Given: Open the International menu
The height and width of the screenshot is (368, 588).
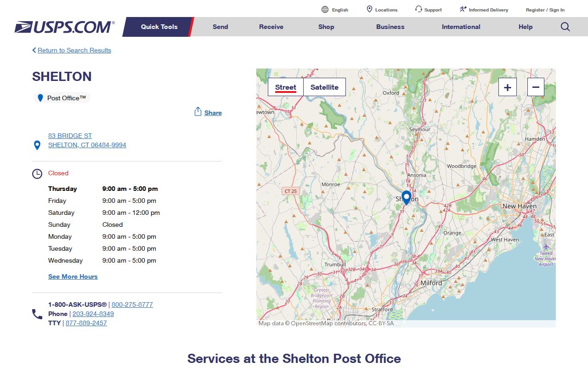Looking at the screenshot, I should (x=461, y=27).
